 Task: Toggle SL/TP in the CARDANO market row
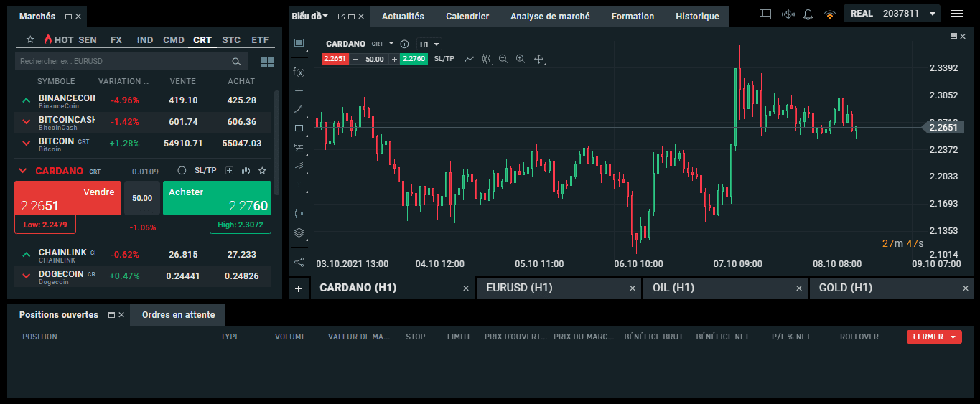pyautogui.click(x=205, y=171)
